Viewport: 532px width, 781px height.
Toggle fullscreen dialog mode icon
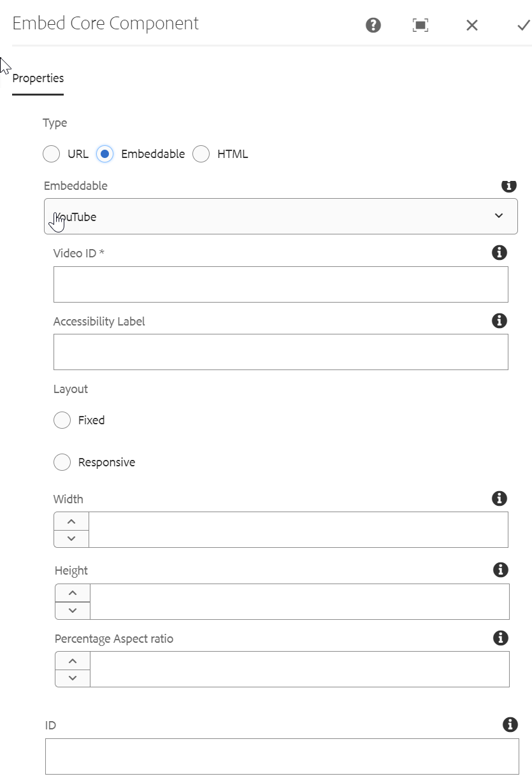click(420, 25)
